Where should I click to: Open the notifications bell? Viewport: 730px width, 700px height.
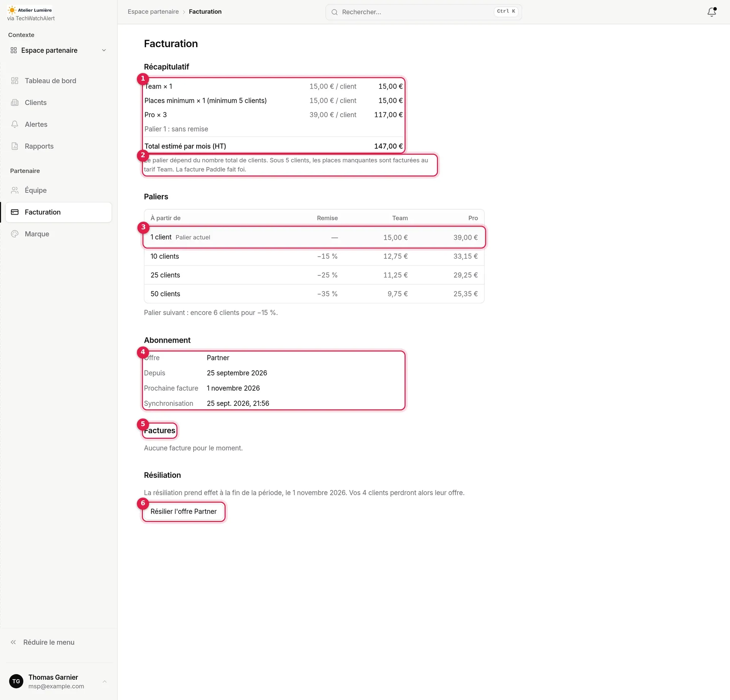(712, 12)
